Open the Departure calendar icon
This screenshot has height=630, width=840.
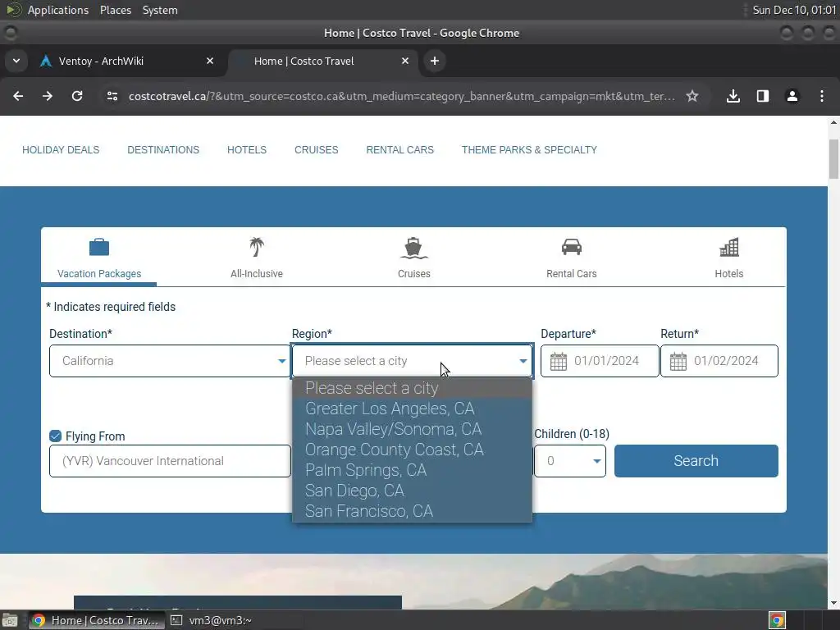(558, 361)
